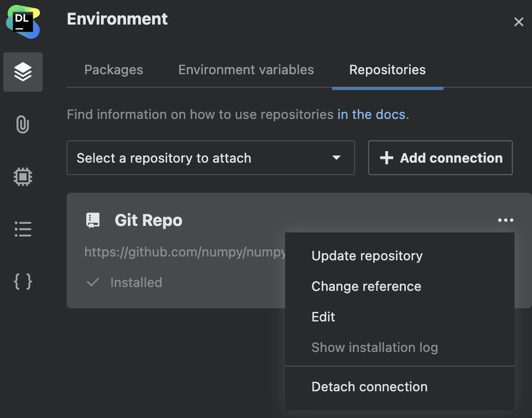
Task: Open the Attached files panel
Action: 22,124
